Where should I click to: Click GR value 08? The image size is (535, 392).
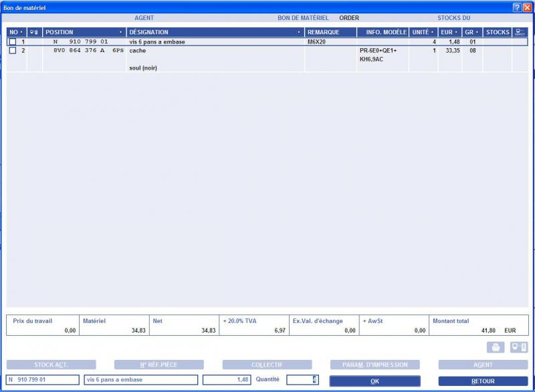point(473,50)
